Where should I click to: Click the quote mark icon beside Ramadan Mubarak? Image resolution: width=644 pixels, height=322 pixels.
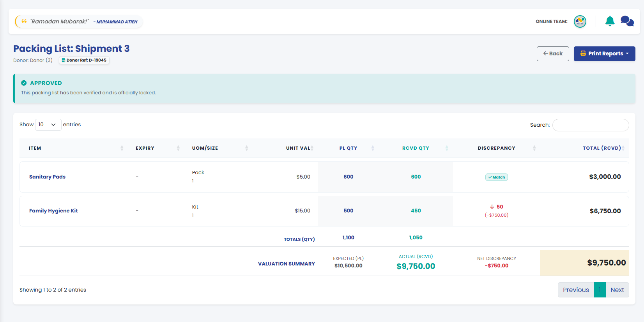tap(24, 21)
